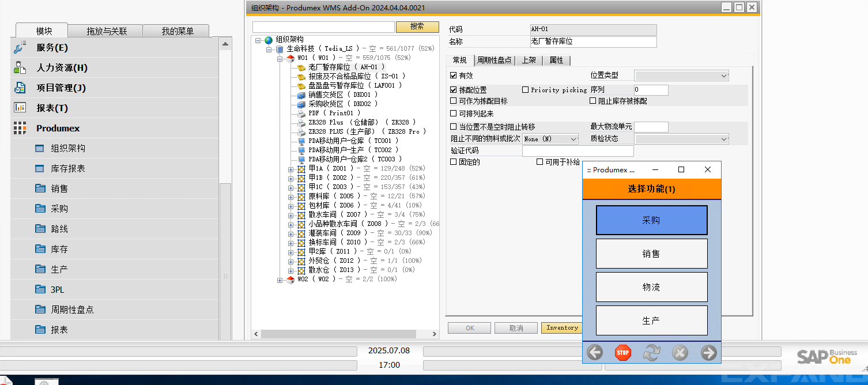
Task: Click the tree scrollbar right arrow
Action: [x=435, y=334]
